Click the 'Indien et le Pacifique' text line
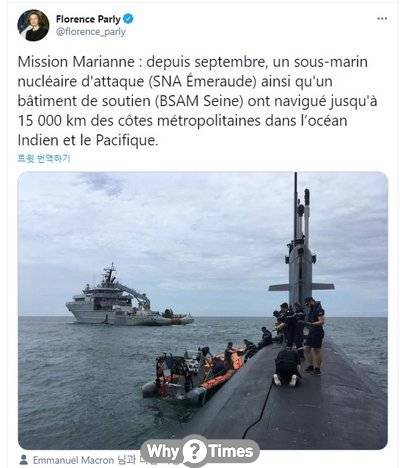 pos(88,140)
